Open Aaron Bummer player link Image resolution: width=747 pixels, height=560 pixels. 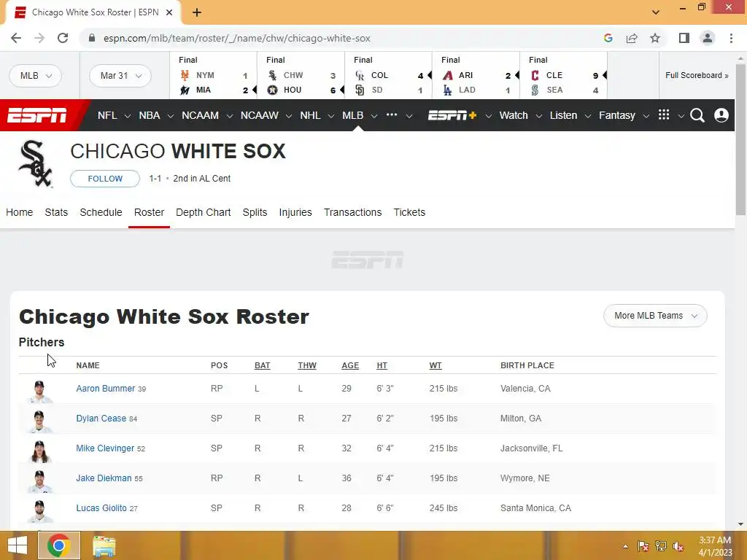pos(106,388)
